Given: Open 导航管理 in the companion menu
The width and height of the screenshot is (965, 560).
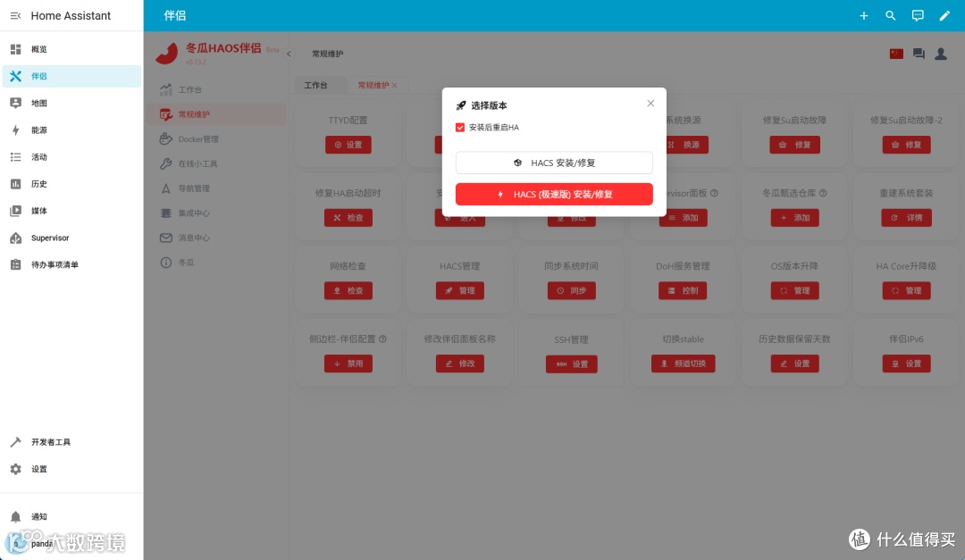Looking at the screenshot, I should tap(216, 188).
